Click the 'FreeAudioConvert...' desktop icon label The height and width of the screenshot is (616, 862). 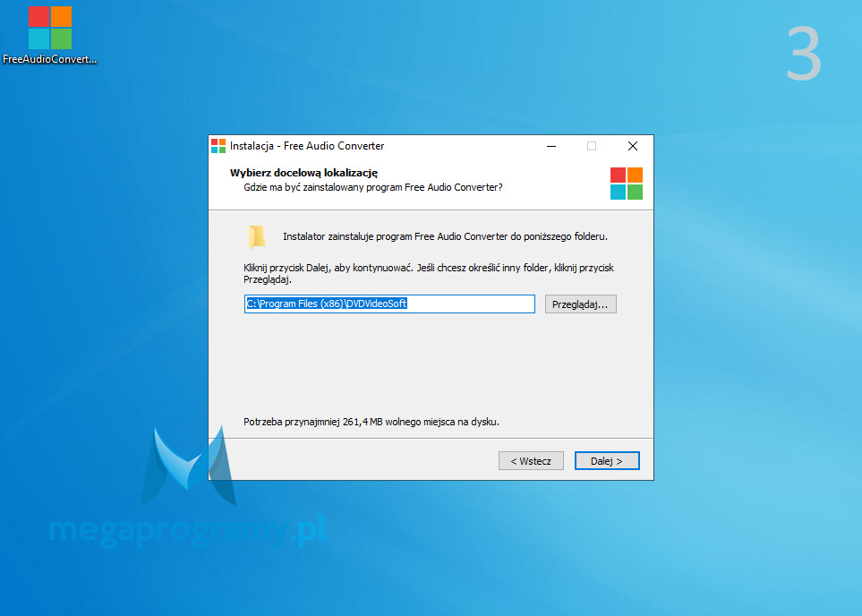pos(50,59)
